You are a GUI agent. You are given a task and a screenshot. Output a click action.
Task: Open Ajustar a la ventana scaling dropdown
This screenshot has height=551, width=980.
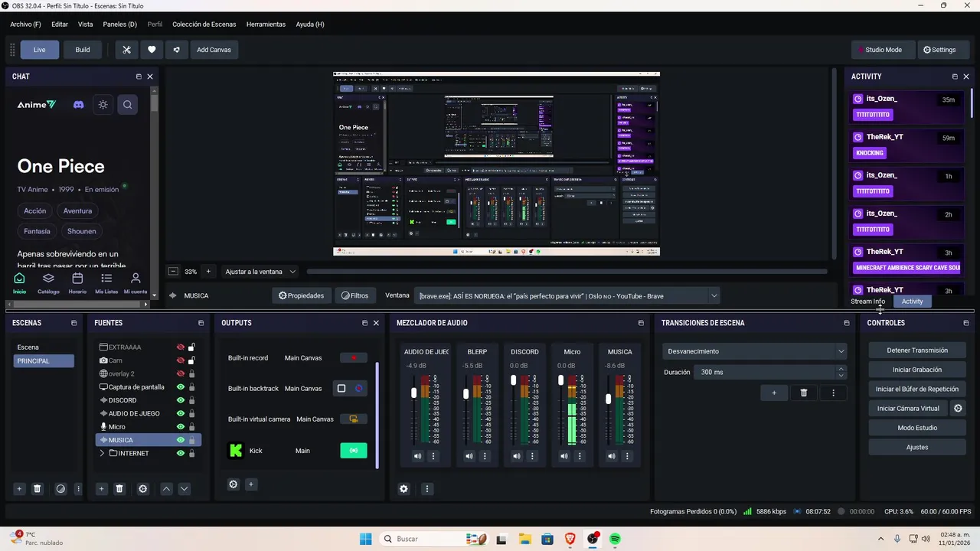point(260,272)
